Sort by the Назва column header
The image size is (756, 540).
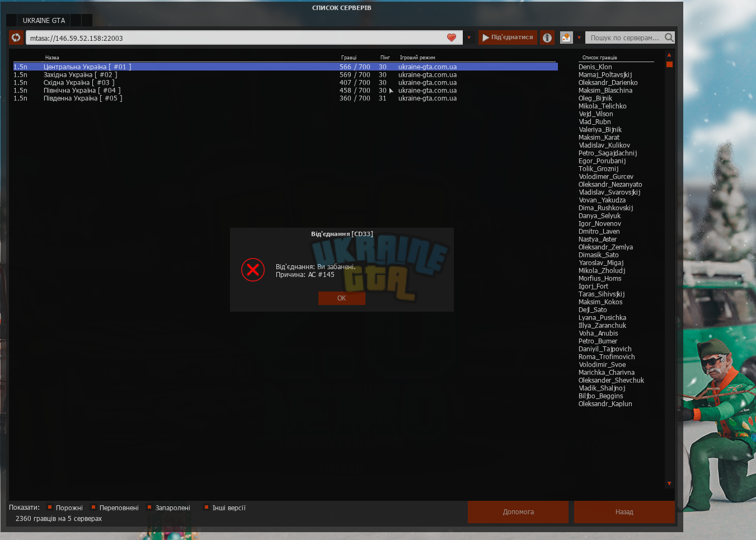pos(52,58)
